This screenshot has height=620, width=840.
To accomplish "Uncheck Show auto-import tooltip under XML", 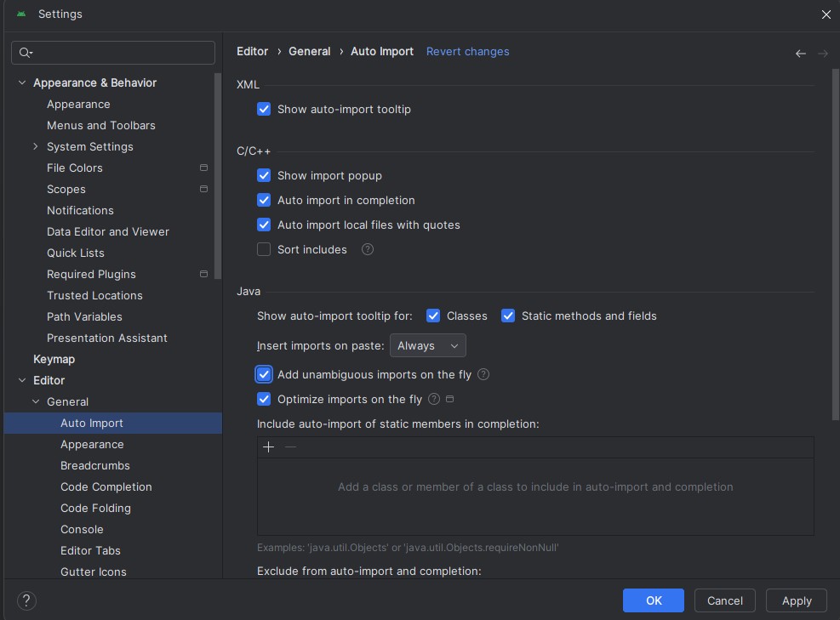I will pos(264,110).
